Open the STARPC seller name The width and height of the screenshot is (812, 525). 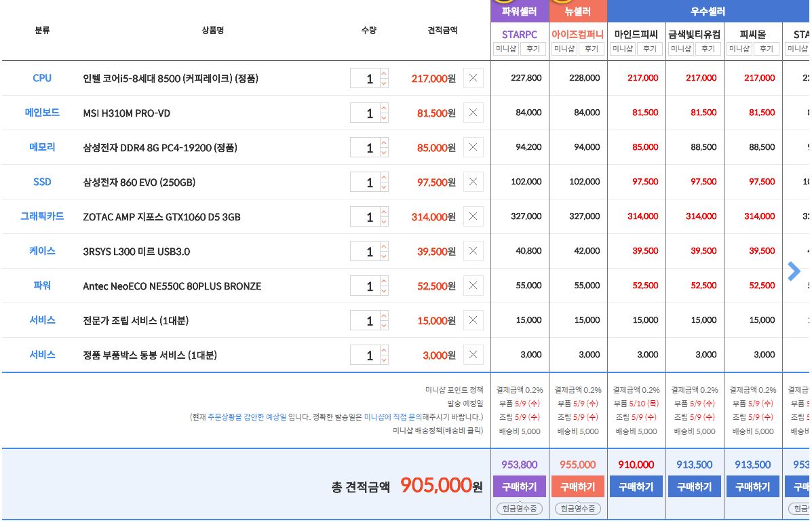click(x=520, y=34)
